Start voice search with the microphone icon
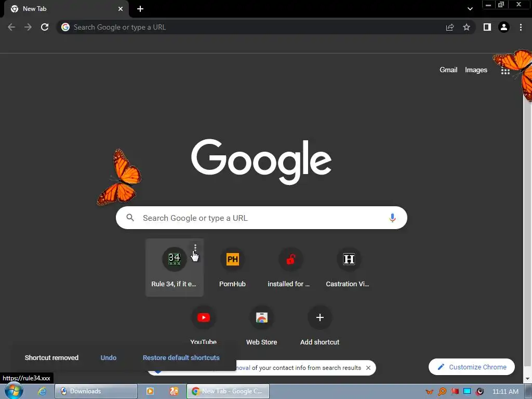This screenshot has width=532, height=399. point(392,218)
